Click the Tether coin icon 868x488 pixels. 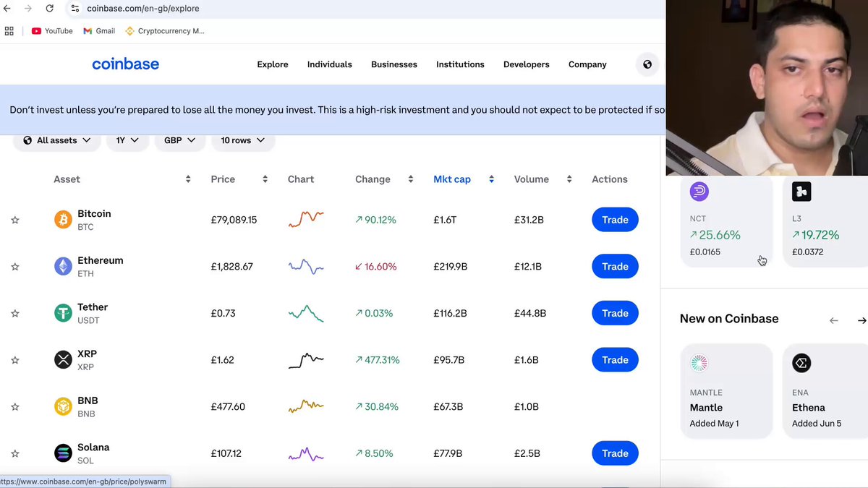pyautogui.click(x=63, y=313)
